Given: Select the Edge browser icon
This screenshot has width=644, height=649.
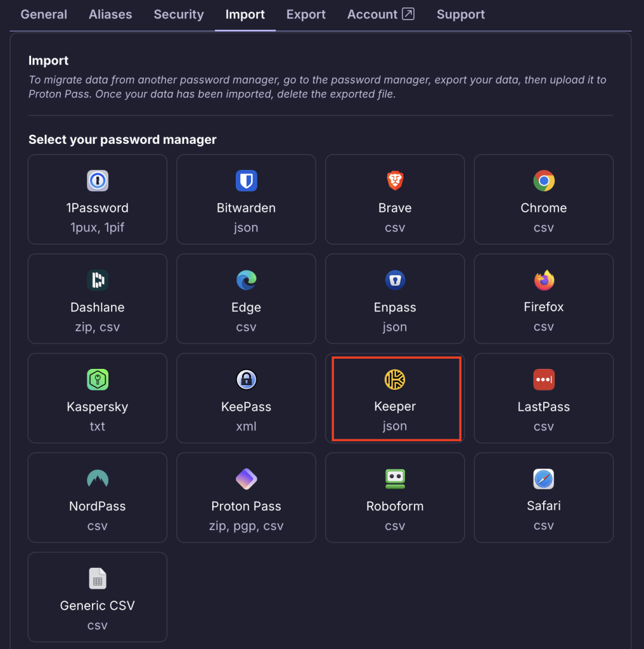Looking at the screenshot, I should [247, 280].
